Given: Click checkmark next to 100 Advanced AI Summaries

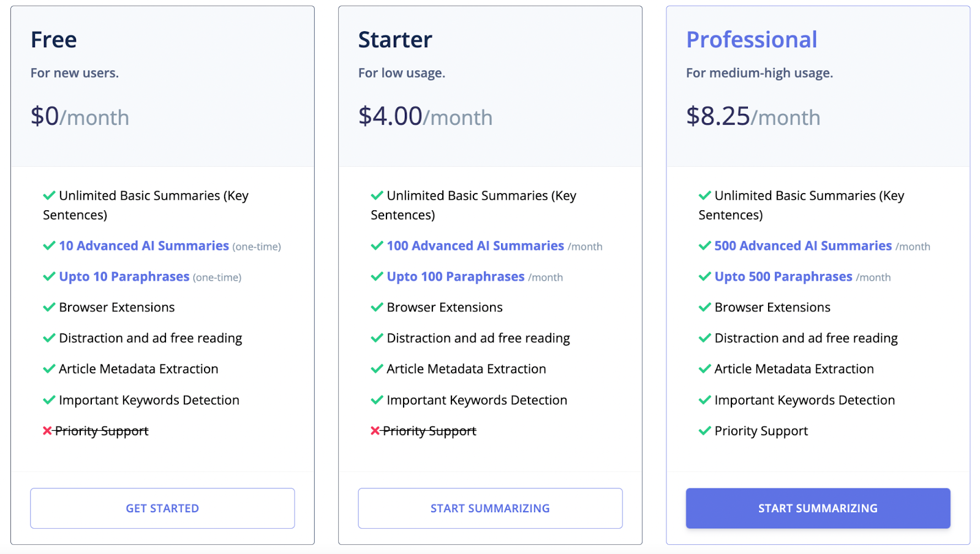Looking at the screenshot, I should (377, 246).
